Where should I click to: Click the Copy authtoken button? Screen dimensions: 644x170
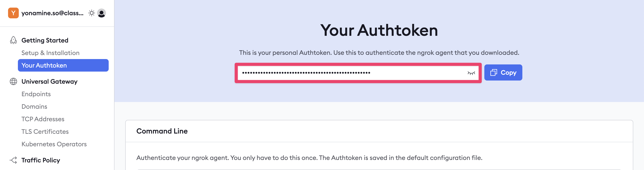point(503,72)
